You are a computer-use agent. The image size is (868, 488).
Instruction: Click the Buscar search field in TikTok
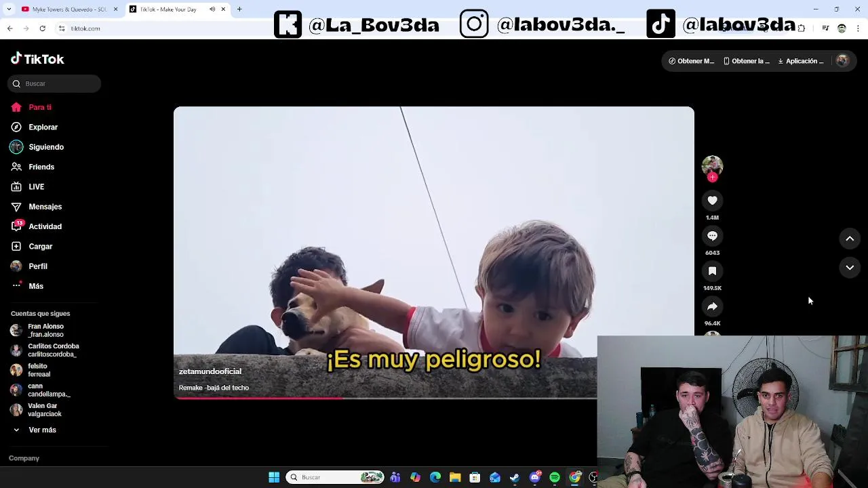pos(54,83)
